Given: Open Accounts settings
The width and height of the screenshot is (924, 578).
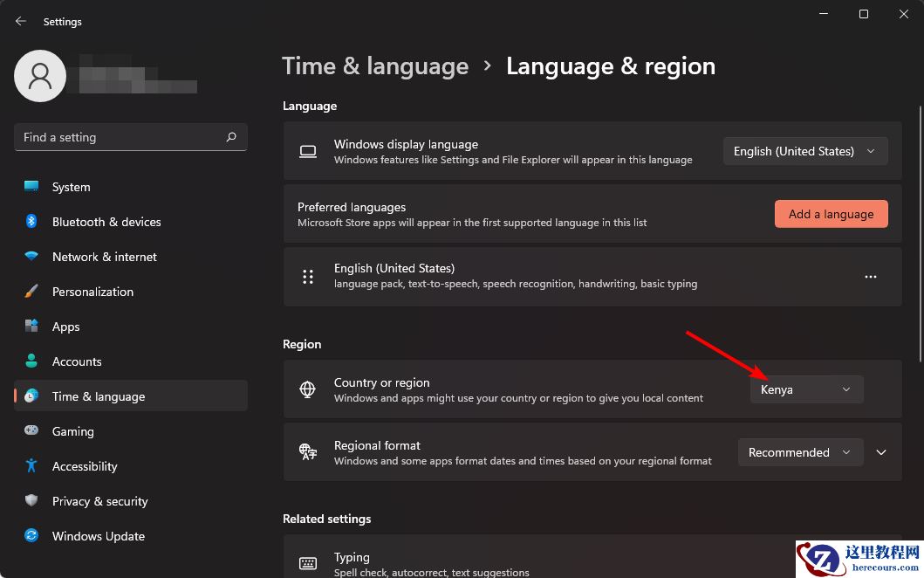Looking at the screenshot, I should point(77,361).
